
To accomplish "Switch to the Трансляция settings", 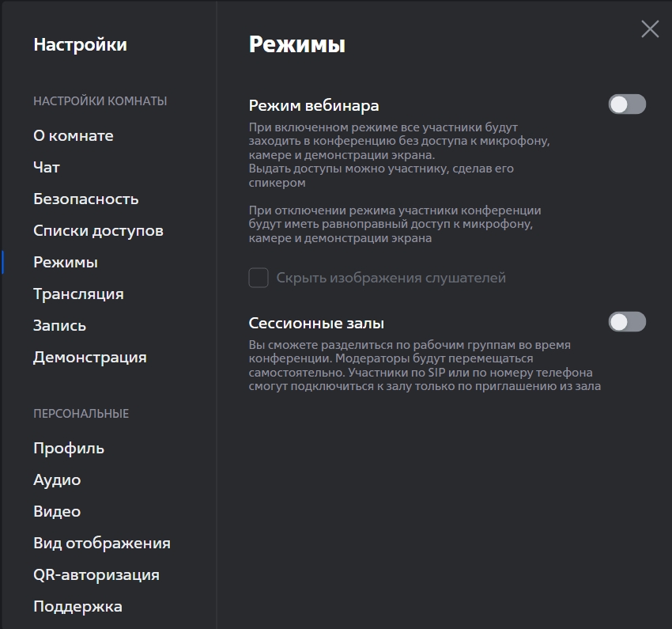I will tap(78, 294).
